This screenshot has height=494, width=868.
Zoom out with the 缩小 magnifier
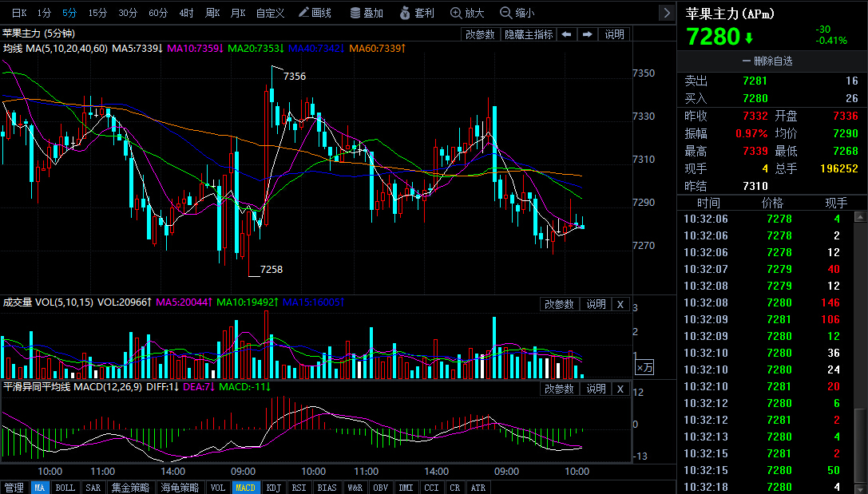[x=517, y=13]
